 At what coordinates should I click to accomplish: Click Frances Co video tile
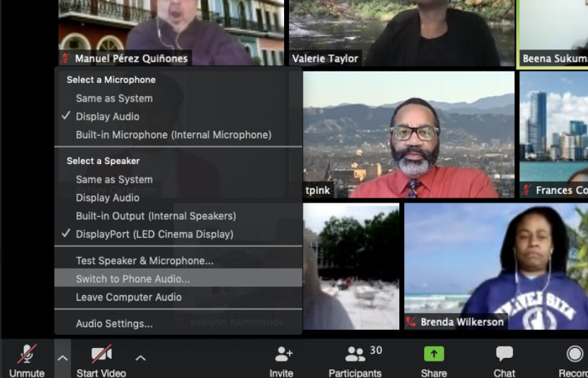[x=554, y=135]
